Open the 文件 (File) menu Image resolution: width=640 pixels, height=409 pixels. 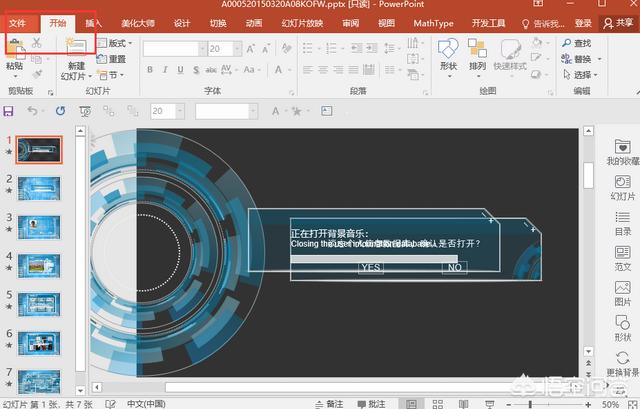[x=17, y=23]
